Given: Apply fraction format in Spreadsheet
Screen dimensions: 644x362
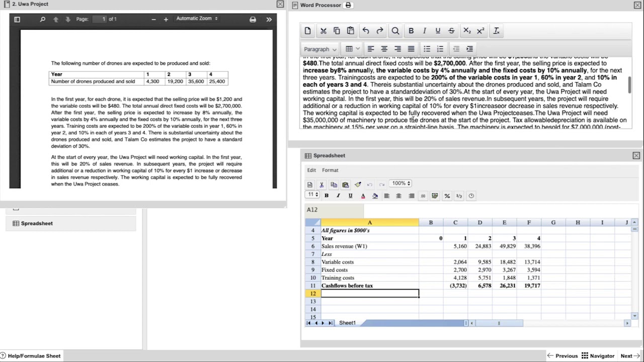Looking at the screenshot, I should 459,196.
